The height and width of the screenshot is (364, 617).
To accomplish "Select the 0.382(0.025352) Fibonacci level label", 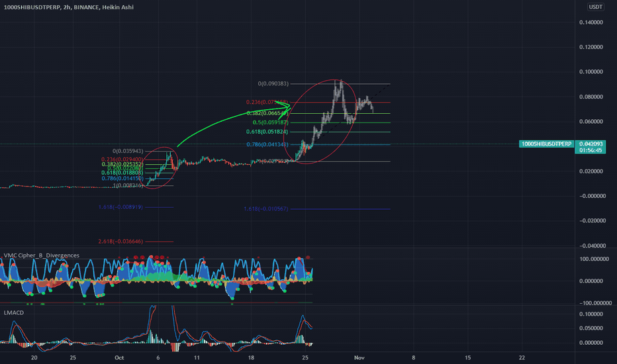I will tap(122, 164).
